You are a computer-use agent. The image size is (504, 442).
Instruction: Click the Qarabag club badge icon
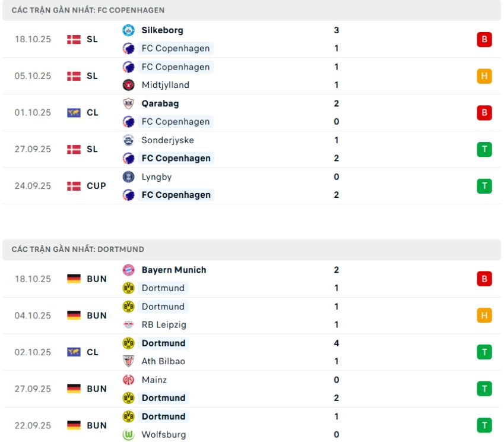[x=128, y=103]
